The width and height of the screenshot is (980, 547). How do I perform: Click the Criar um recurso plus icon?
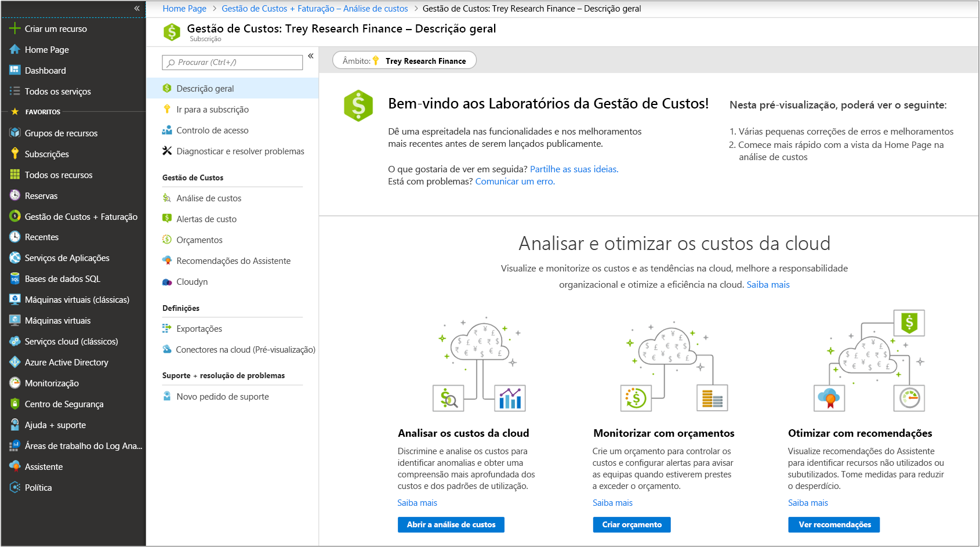pos(15,28)
